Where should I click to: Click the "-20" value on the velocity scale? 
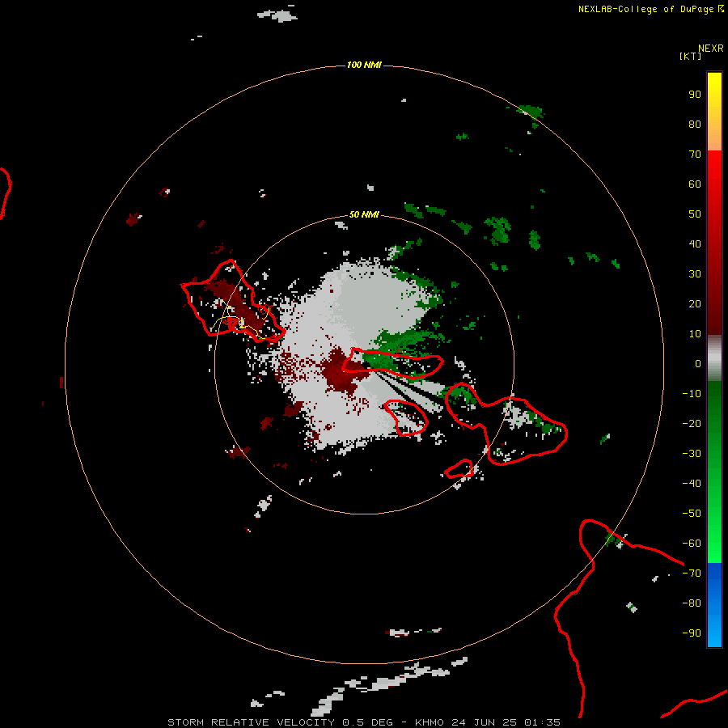click(692, 424)
